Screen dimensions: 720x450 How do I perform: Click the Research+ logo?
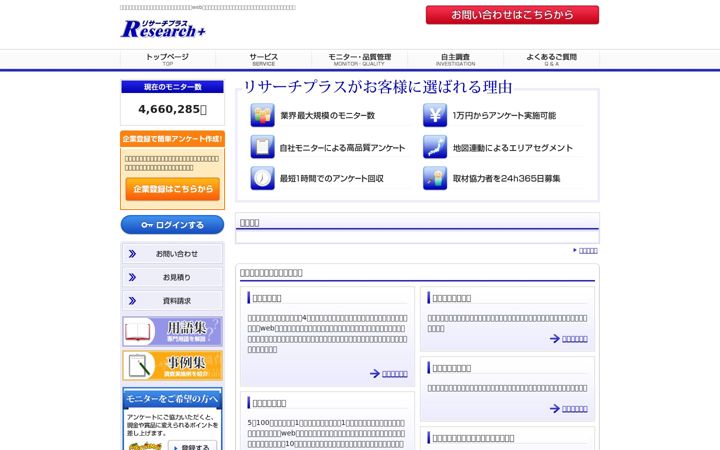click(x=163, y=28)
